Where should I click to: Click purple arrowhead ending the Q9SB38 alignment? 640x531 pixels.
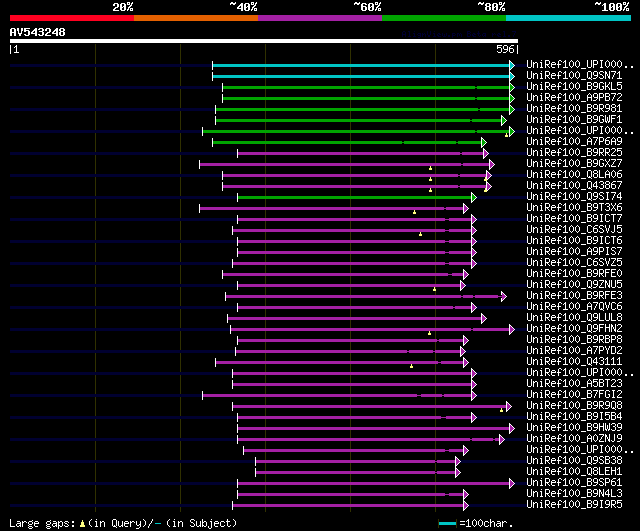point(458,462)
